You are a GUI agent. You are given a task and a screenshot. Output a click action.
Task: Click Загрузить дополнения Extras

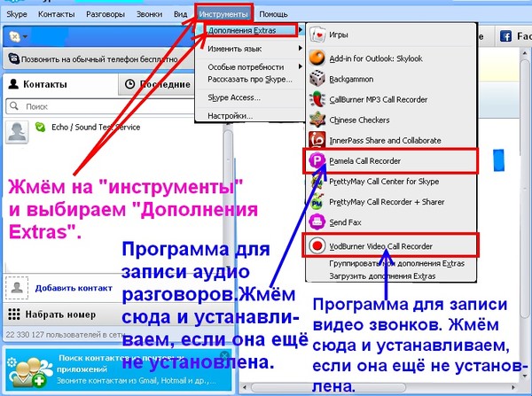tap(382, 276)
